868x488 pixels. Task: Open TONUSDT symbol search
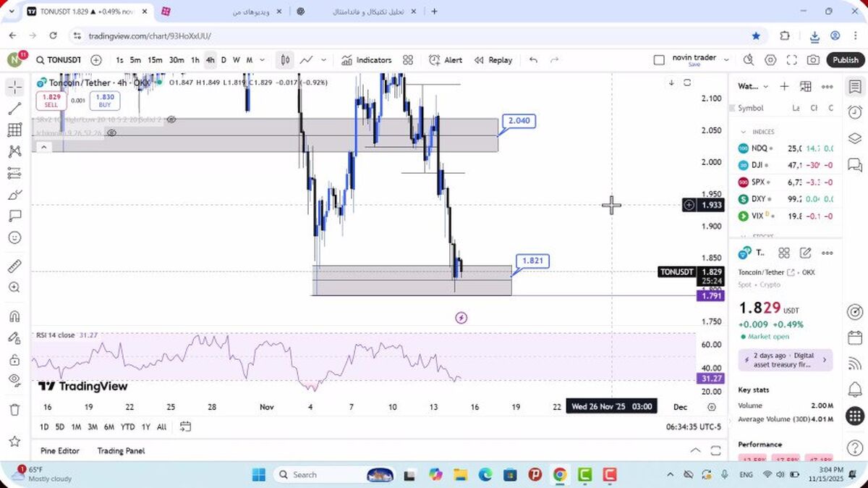coord(58,60)
